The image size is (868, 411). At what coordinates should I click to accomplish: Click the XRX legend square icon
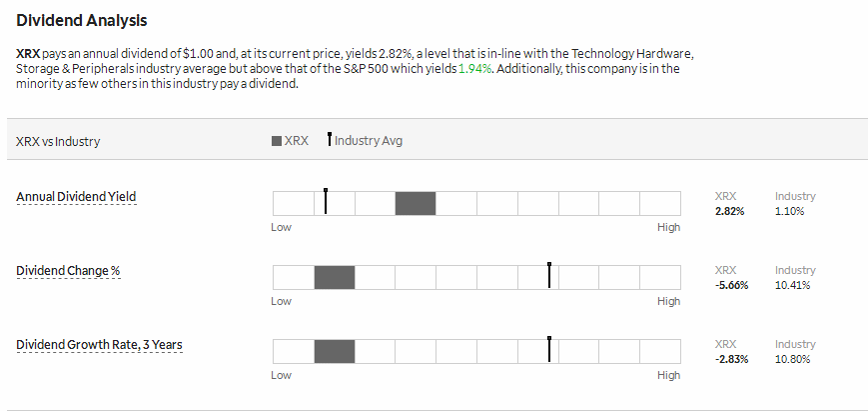pyautogui.click(x=277, y=141)
